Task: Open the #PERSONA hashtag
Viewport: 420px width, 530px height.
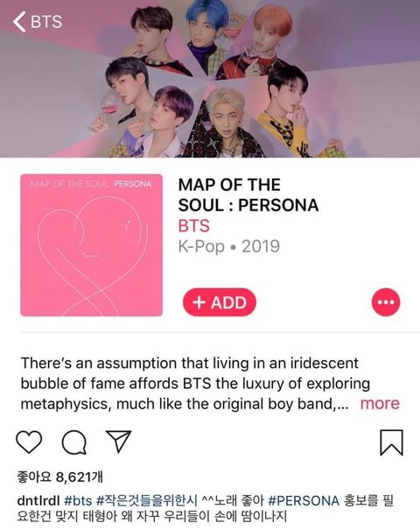Action: [304, 500]
